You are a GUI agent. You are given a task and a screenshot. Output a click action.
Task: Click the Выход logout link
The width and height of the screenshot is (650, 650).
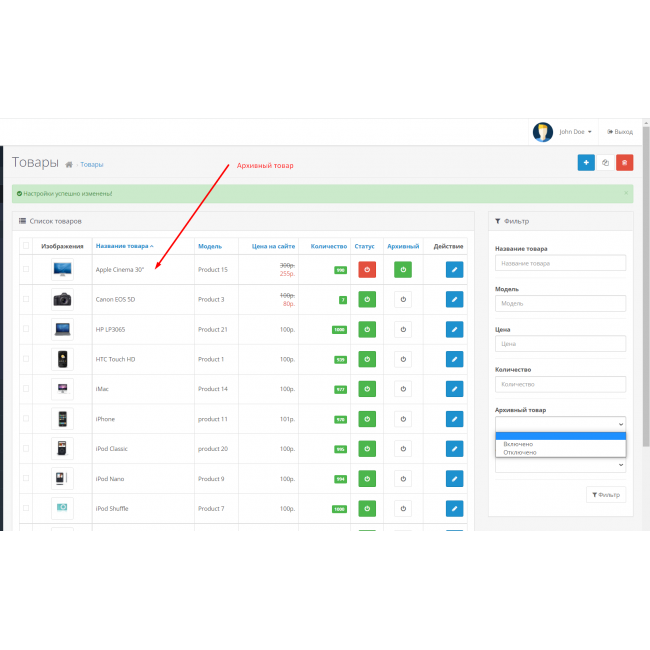pyautogui.click(x=620, y=132)
